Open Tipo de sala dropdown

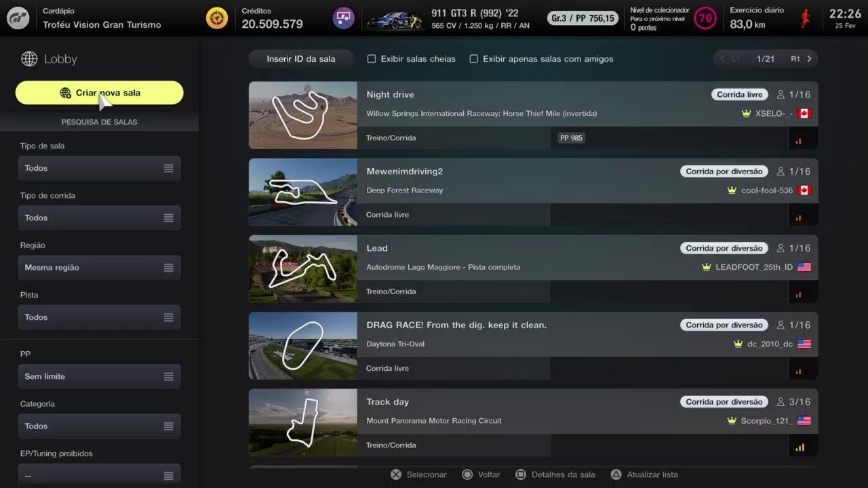click(x=100, y=168)
